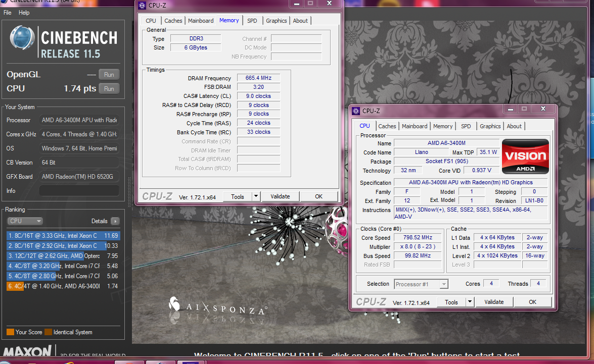Open Mainboard tab in Memory CPU-Z window
594x364 pixels.
click(201, 21)
